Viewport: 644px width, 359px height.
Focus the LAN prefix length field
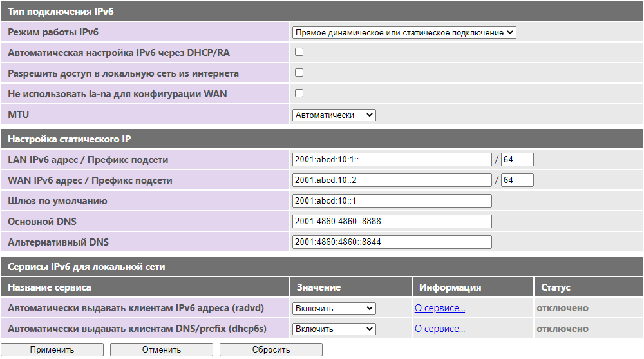click(x=517, y=160)
